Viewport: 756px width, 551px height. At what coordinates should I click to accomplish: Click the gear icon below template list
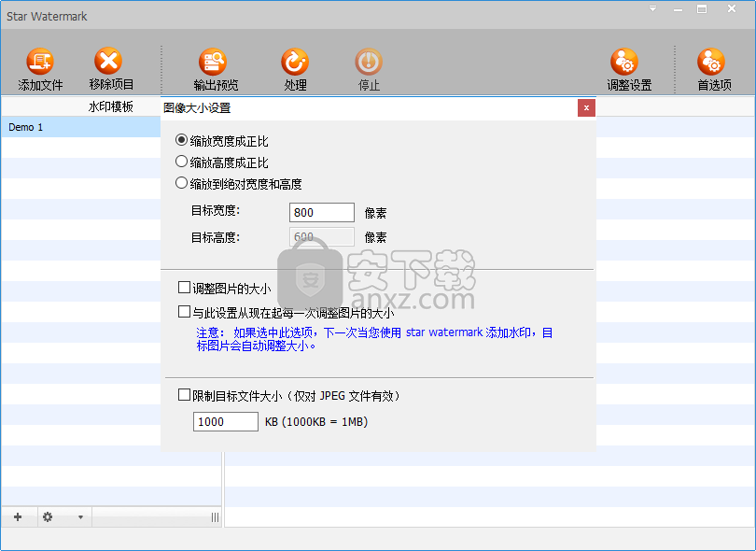click(x=48, y=517)
